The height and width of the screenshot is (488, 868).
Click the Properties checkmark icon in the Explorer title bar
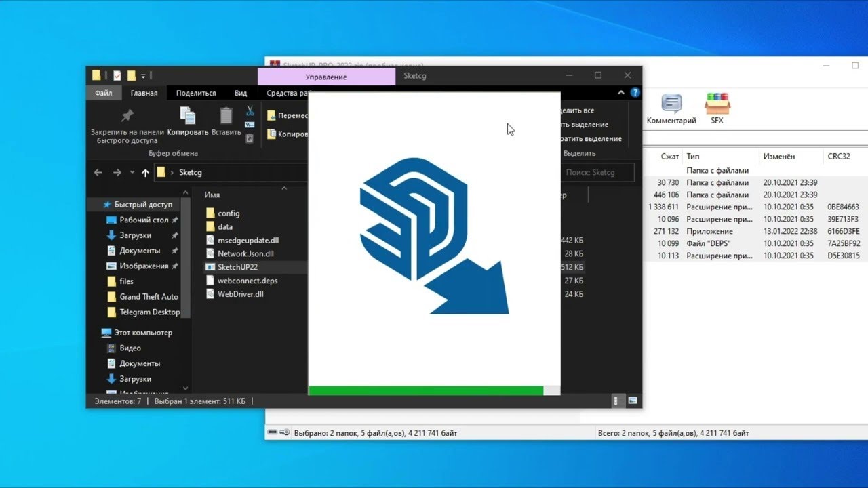(x=117, y=75)
